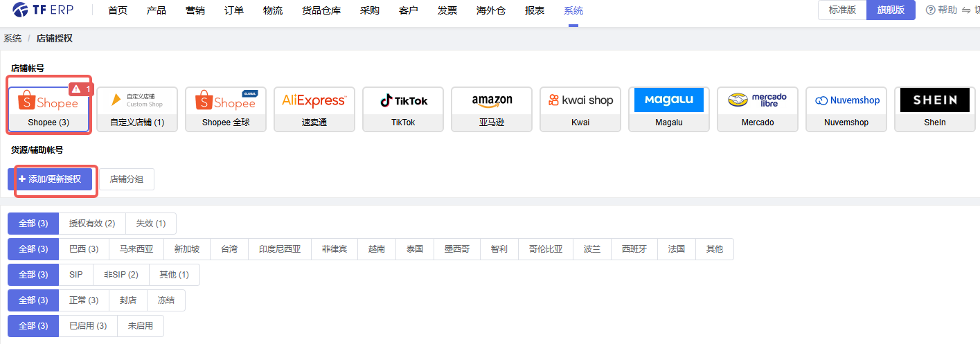Select the Shopee (3) store card

(48, 109)
